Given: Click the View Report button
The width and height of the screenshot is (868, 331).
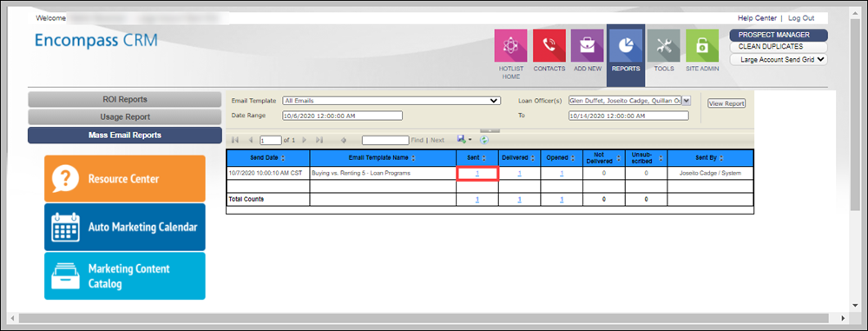Looking at the screenshot, I should coord(727,103).
